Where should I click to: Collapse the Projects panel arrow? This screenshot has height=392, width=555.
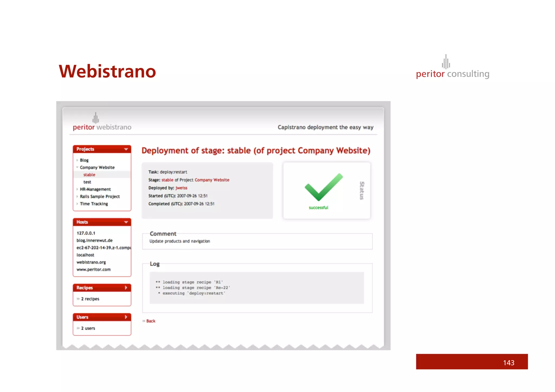pos(126,149)
